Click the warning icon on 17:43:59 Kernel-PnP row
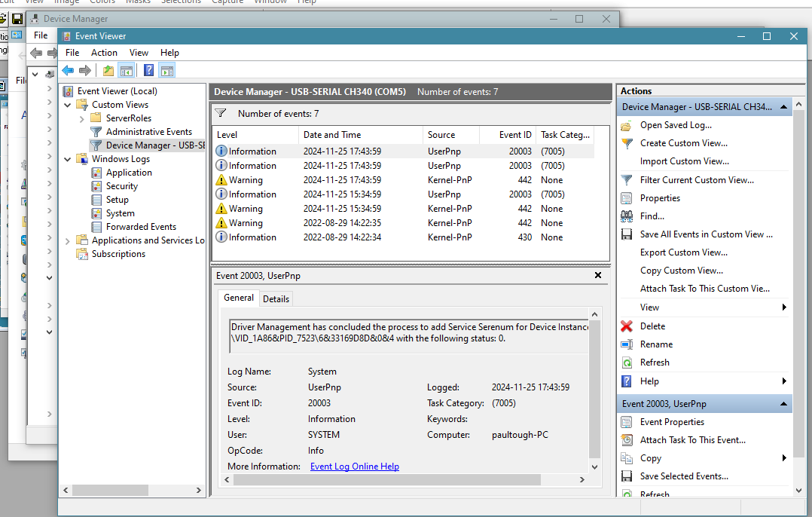This screenshot has width=812, height=517. 221,180
